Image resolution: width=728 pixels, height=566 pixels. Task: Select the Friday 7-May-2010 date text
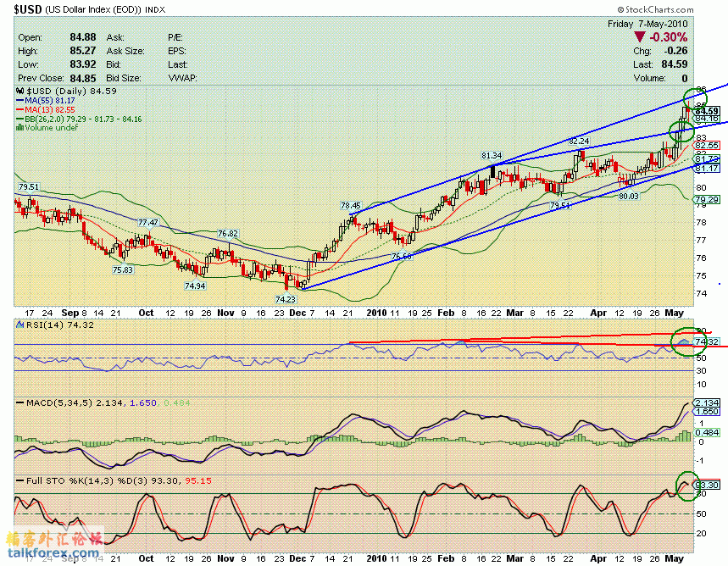coord(647,24)
